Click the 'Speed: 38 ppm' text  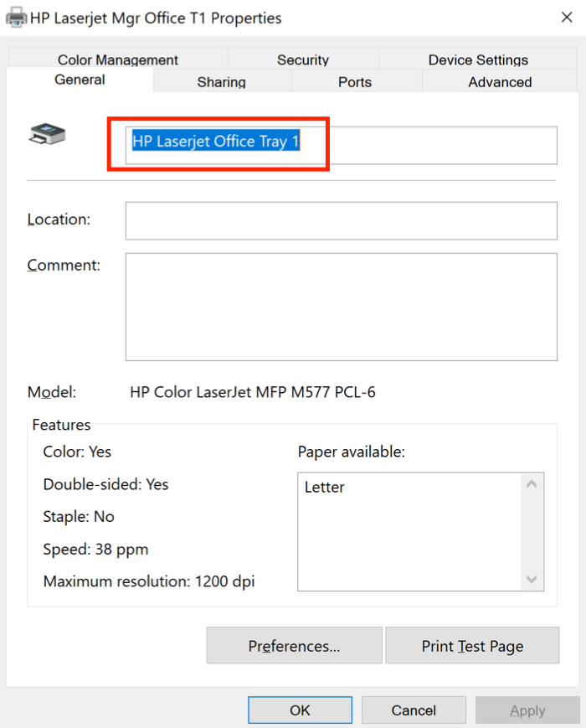pyautogui.click(x=95, y=550)
